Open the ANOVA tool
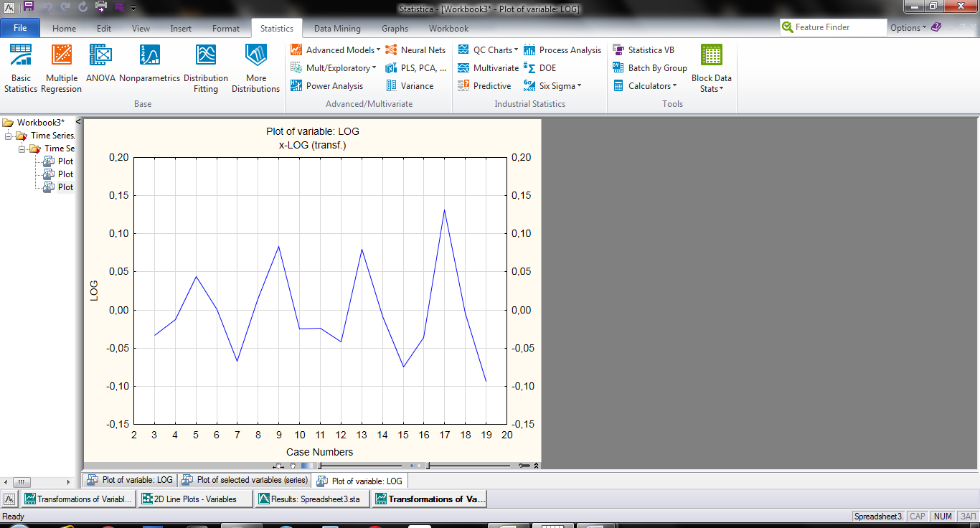This screenshot has height=528, width=980. point(100,63)
